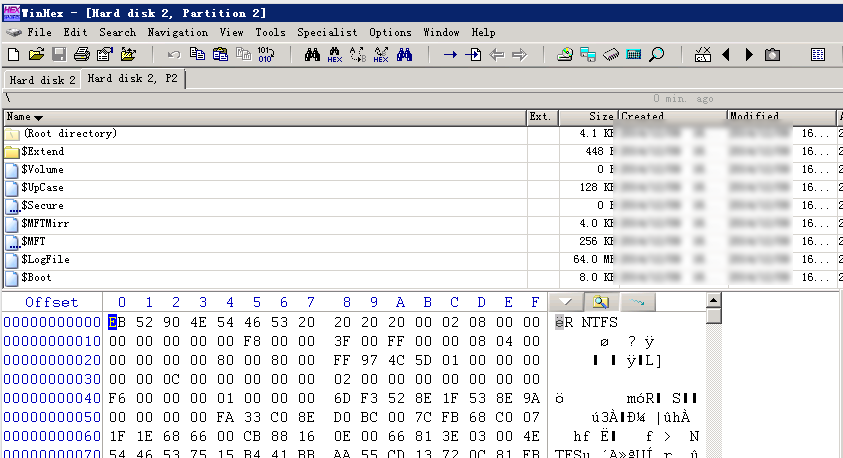Click the Go To Offset arrow icon
This screenshot has height=458, width=843.
(451, 54)
